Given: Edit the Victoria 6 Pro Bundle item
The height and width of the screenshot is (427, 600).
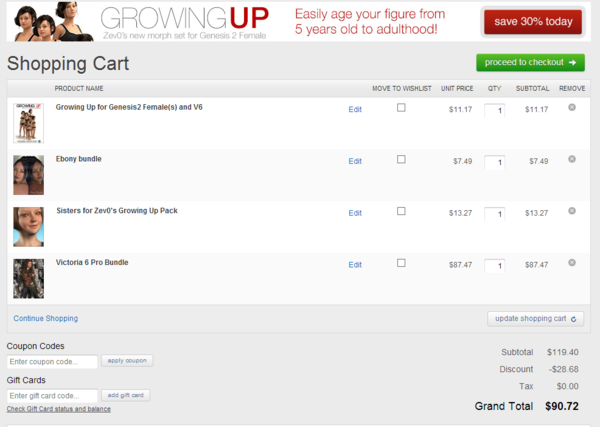Looking at the screenshot, I should tap(355, 265).
